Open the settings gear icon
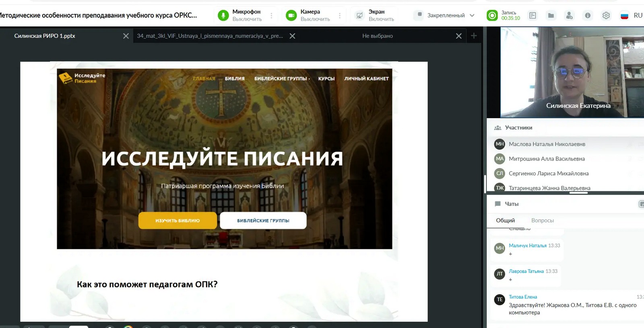 [x=606, y=15]
